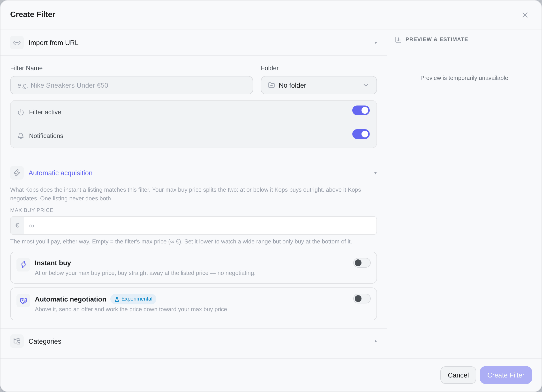
Task: Click the Categories label
Action: (x=45, y=341)
